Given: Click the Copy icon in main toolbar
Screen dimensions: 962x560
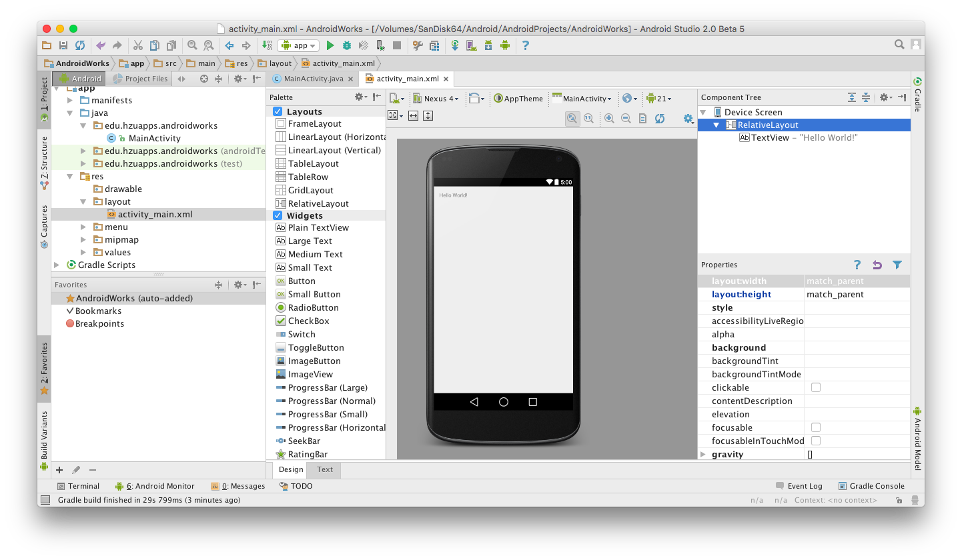Looking at the screenshot, I should (155, 45).
